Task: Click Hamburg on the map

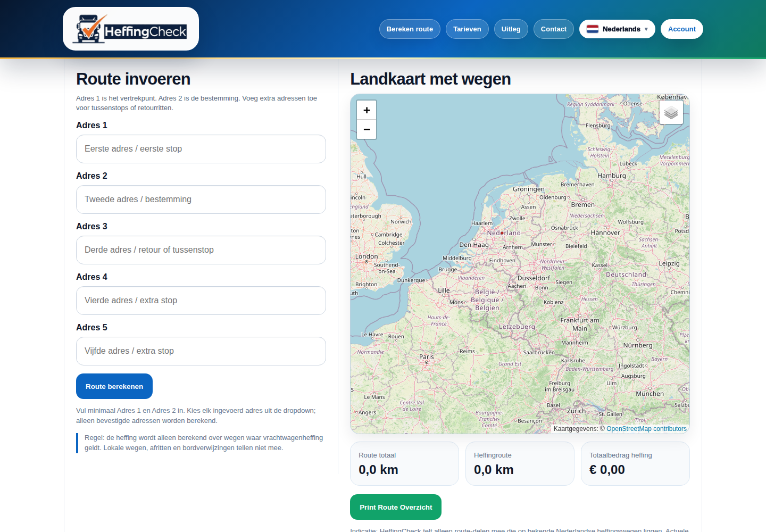Action: [x=612, y=176]
